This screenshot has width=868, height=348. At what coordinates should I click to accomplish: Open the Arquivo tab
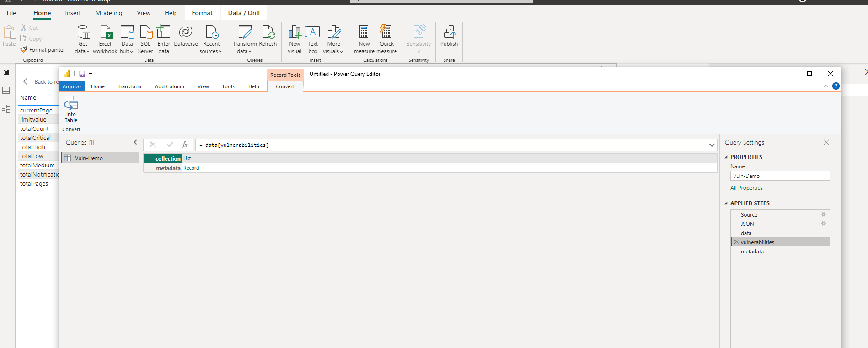72,86
